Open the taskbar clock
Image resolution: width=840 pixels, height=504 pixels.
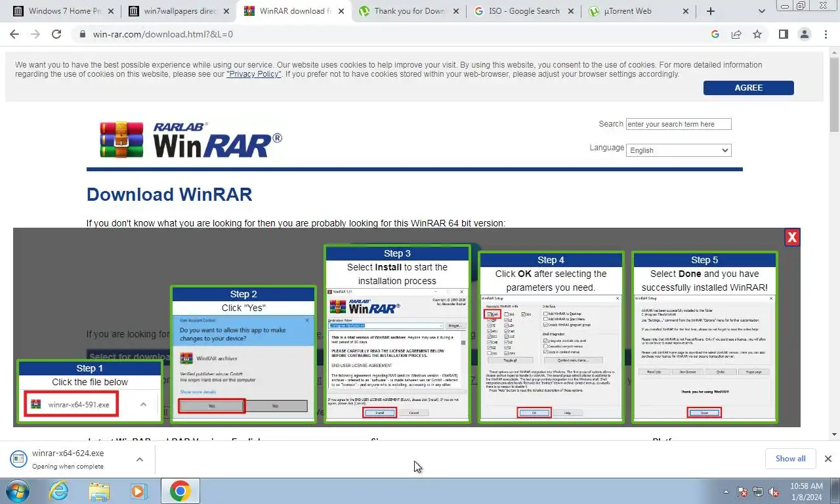[807, 491]
